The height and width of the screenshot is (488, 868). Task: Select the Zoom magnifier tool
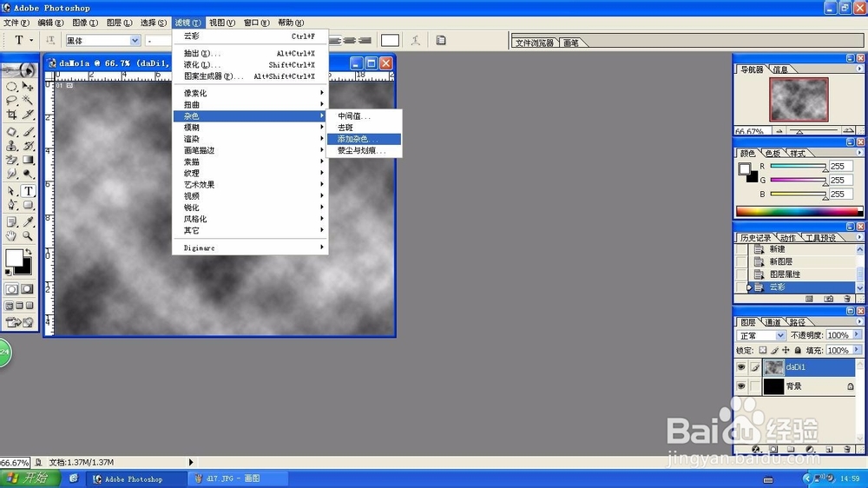tap(28, 236)
